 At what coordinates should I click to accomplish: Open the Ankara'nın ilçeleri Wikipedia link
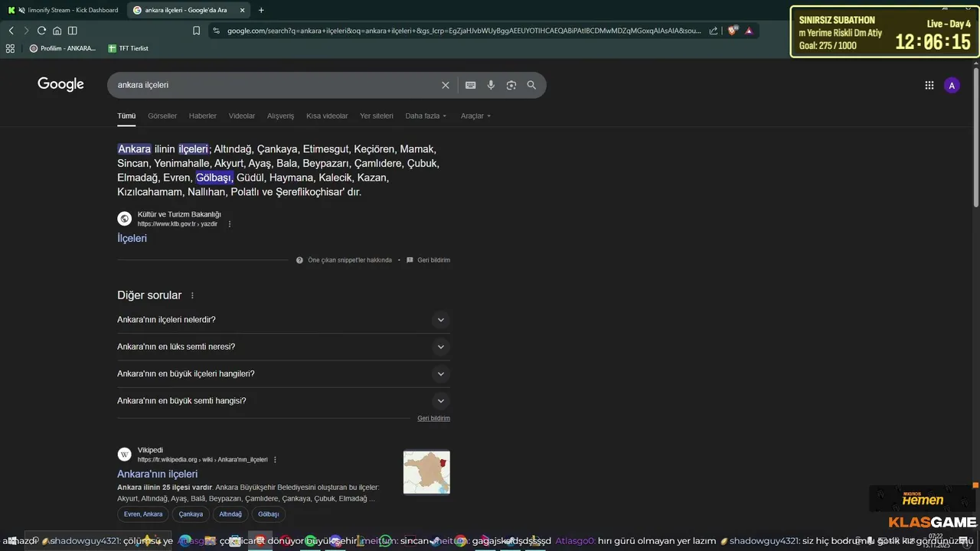[x=157, y=474]
